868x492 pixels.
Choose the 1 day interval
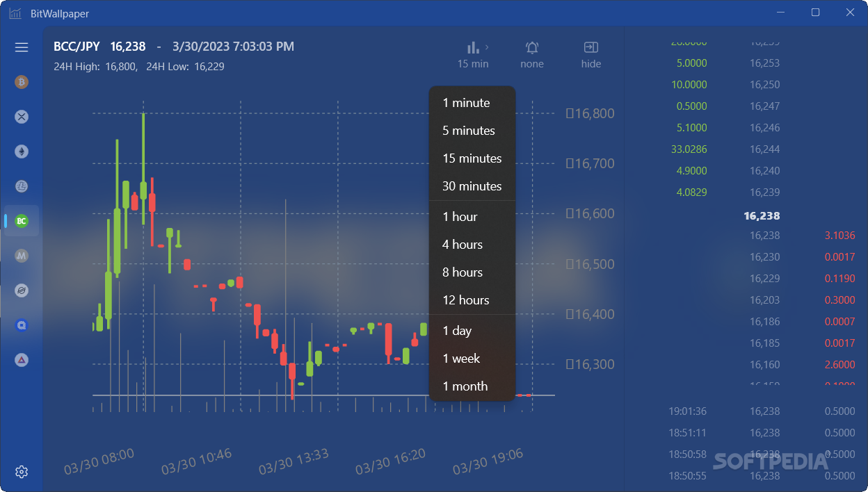[472, 331]
